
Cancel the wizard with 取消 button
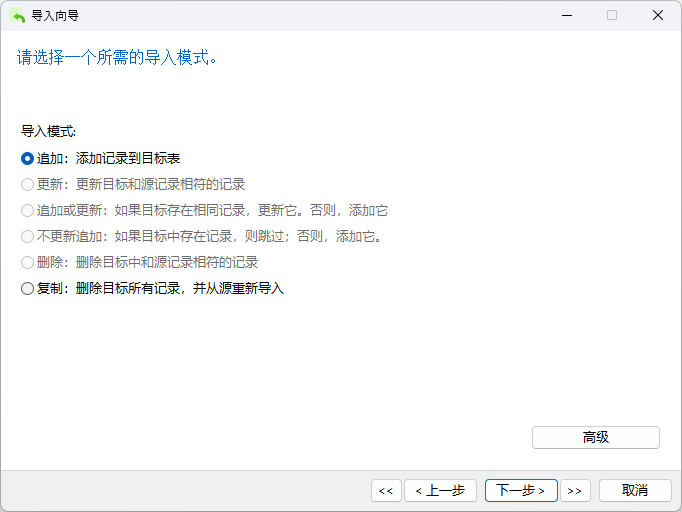tap(634, 490)
